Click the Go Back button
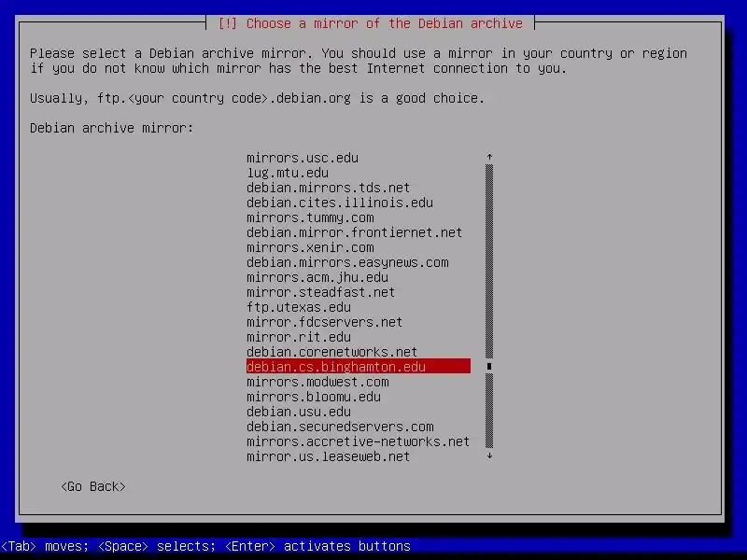747x560 pixels. pyautogui.click(x=93, y=486)
